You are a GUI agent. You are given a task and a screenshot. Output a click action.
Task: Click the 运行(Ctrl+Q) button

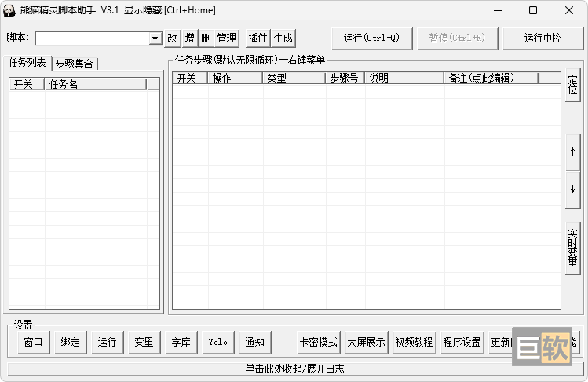[x=371, y=38]
